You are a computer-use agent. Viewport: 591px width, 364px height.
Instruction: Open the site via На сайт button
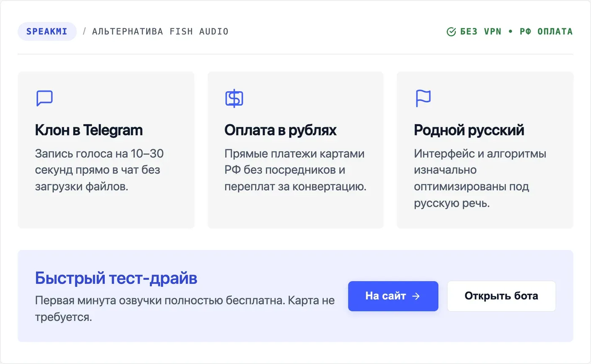[x=393, y=296]
